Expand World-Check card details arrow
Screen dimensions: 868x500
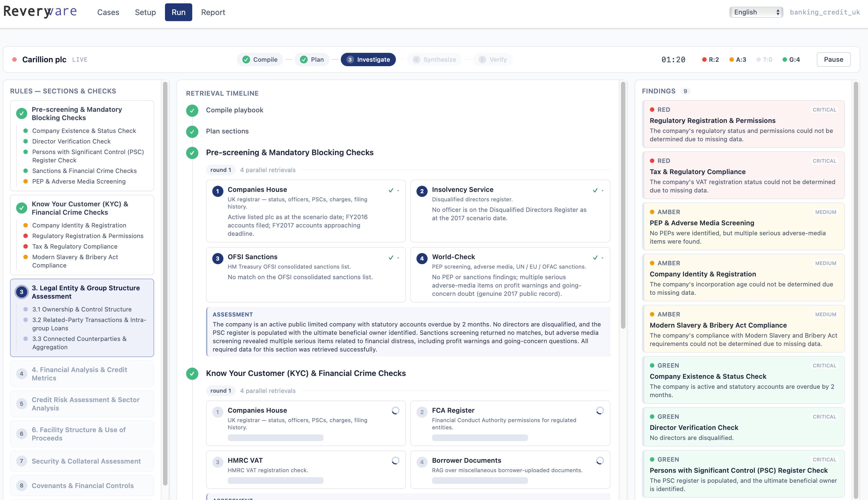(603, 258)
